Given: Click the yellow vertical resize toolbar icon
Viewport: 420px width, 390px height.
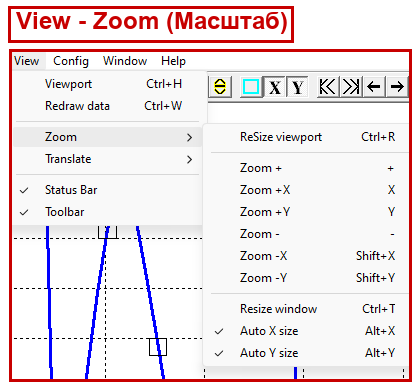Looking at the screenshot, I should pos(220,87).
